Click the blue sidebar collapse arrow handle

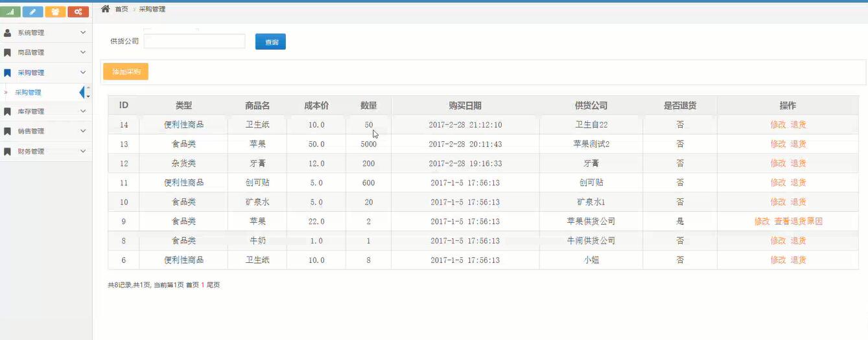point(82,93)
